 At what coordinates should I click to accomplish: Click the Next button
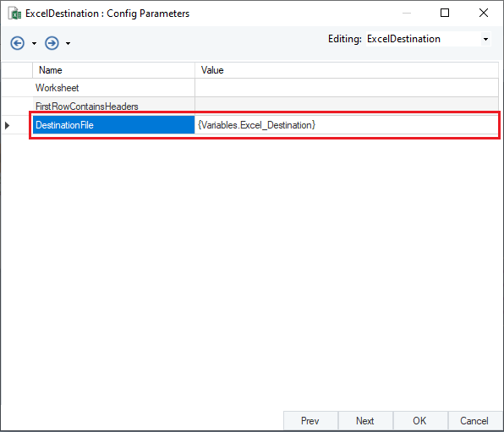[365, 421]
